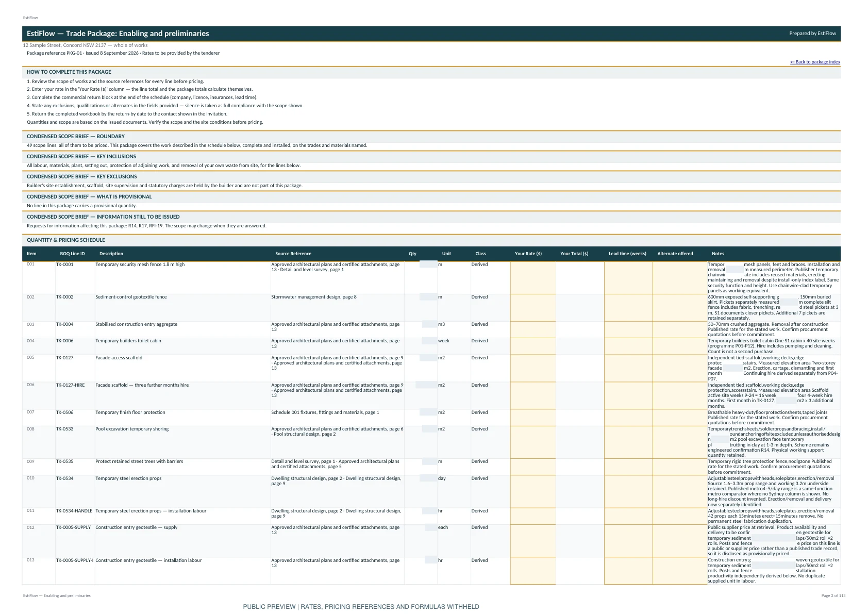
Task: Select 'Lead time (weeks)' column header
Action: point(627,254)
